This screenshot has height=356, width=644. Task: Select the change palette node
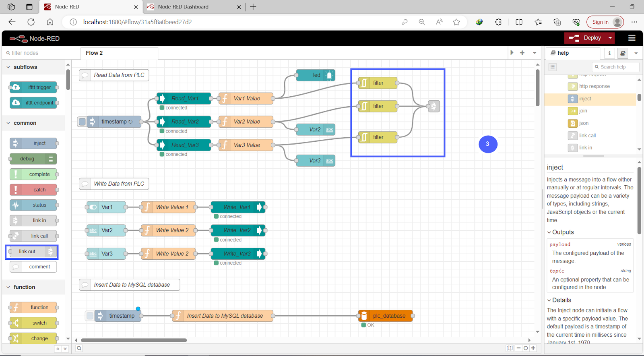[x=33, y=338]
